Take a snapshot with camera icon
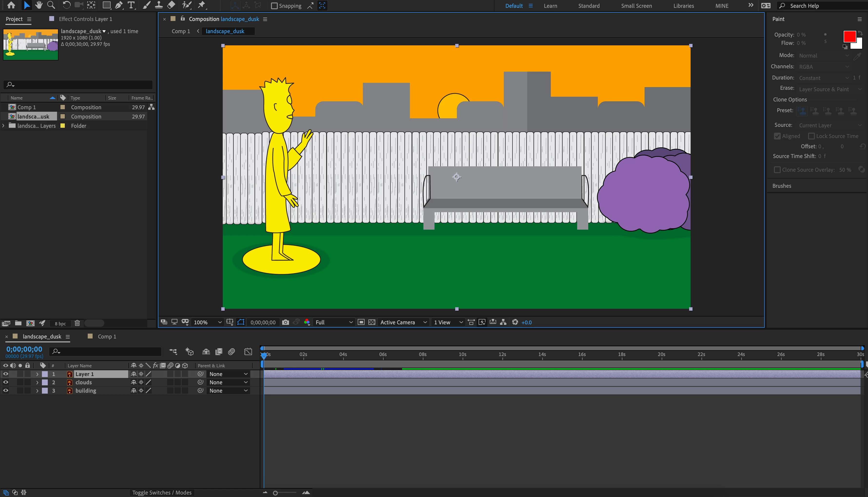Screen dimensions: 868x497 (x=285, y=322)
